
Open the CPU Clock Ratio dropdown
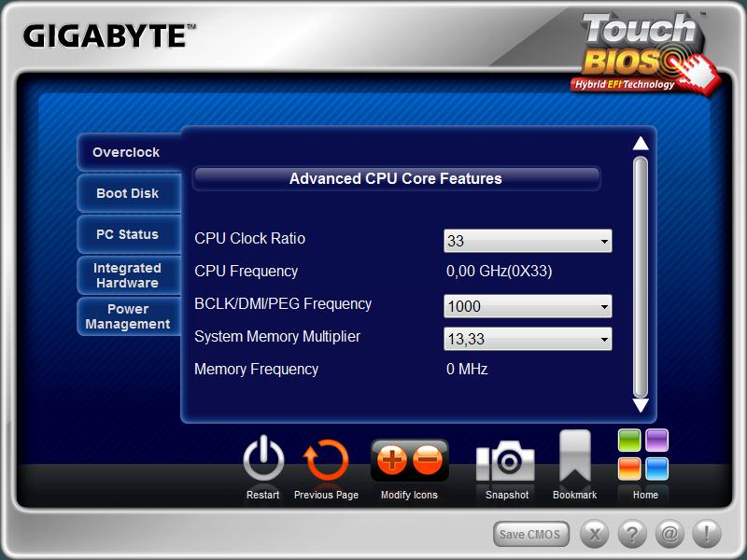pos(528,241)
